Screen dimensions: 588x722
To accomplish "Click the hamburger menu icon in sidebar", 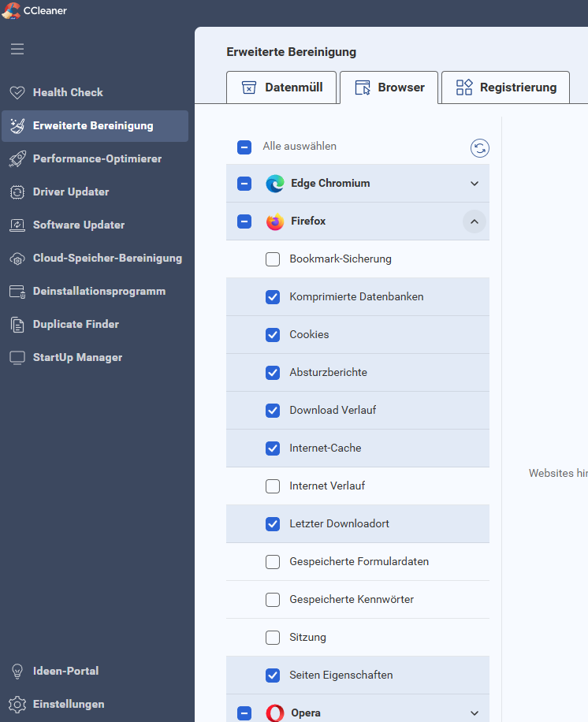I will point(17,49).
